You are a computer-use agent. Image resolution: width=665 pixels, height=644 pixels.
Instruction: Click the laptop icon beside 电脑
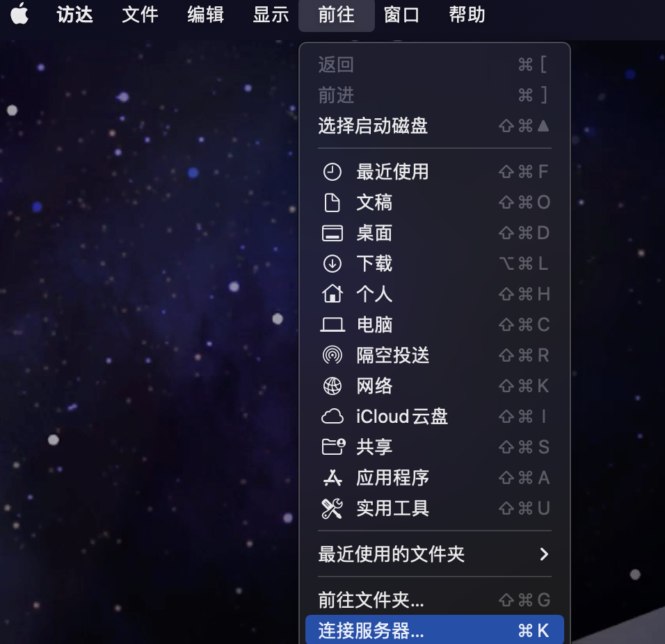(332, 325)
